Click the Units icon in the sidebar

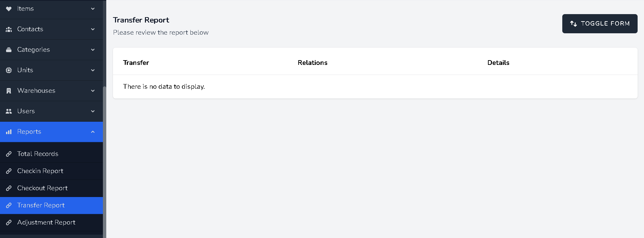point(8,70)
